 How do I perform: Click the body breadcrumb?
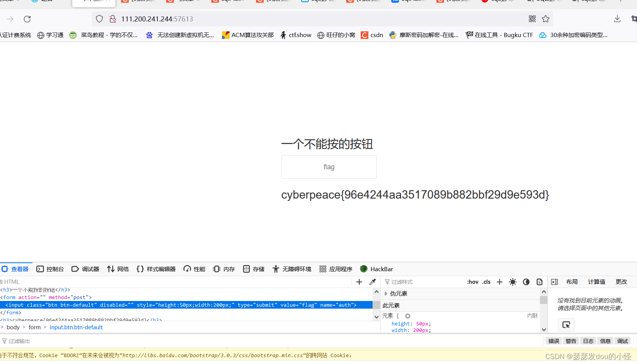13,327
